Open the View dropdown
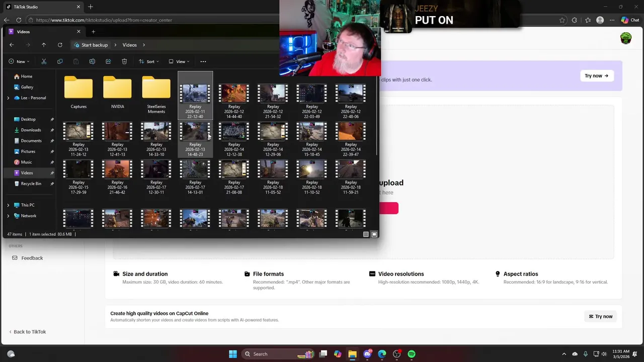Image resolution: width=644 pixels, height=362 pixels. tap(179, 61)
